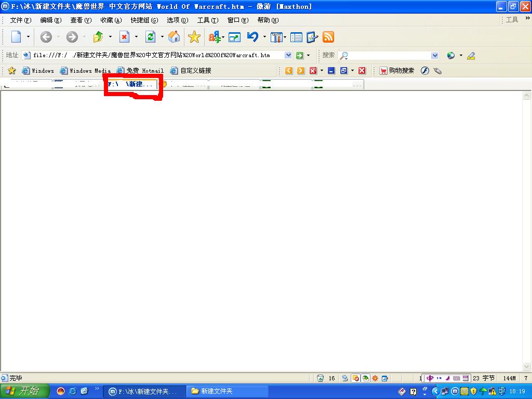Open the 免费 Hotmail link
The height and width of the screenshot is (399, 532).
click(x=140, y=71)
